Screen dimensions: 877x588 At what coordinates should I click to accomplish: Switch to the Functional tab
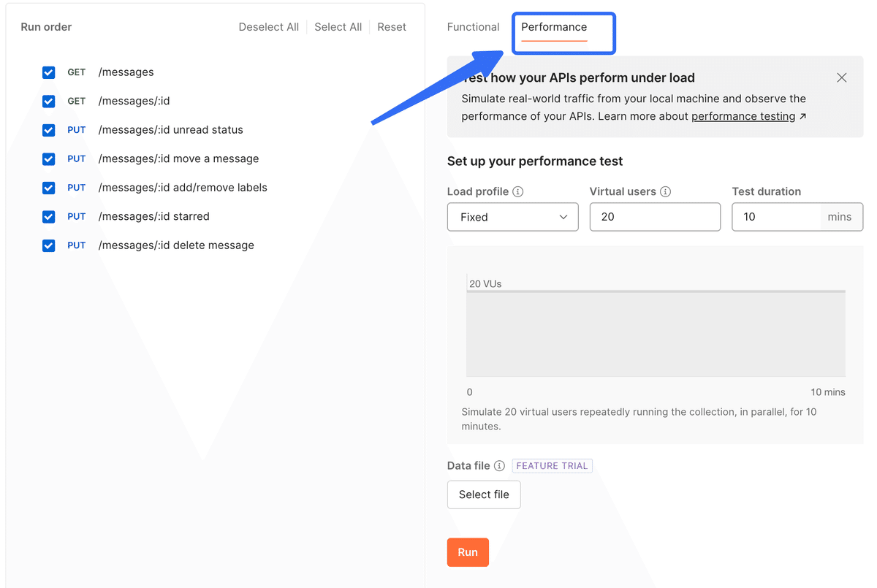tap(473, 27)
